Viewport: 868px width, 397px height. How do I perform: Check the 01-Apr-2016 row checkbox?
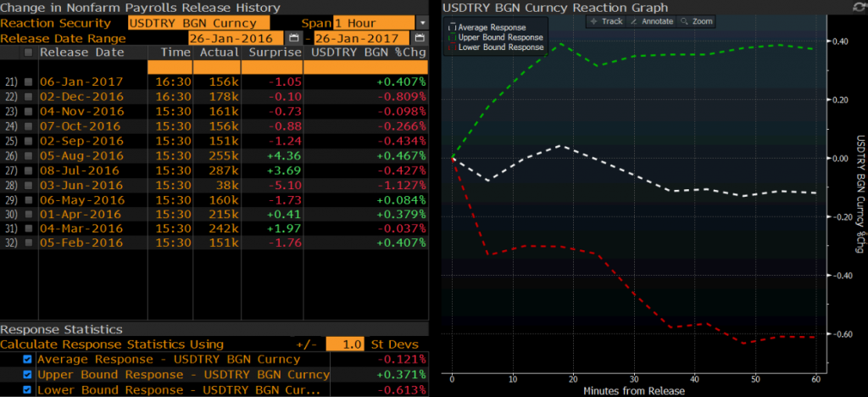(x=28, y=215)
